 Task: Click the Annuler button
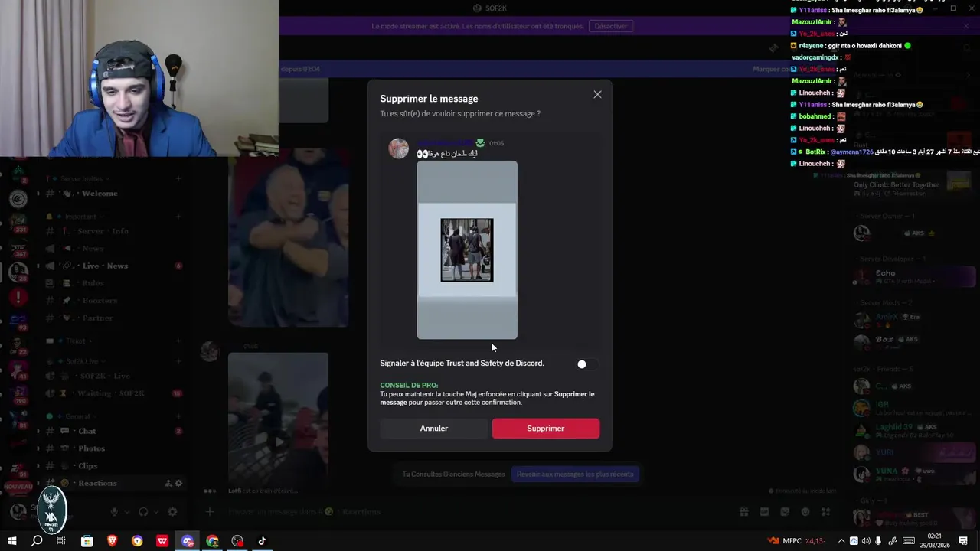[434, 429]
